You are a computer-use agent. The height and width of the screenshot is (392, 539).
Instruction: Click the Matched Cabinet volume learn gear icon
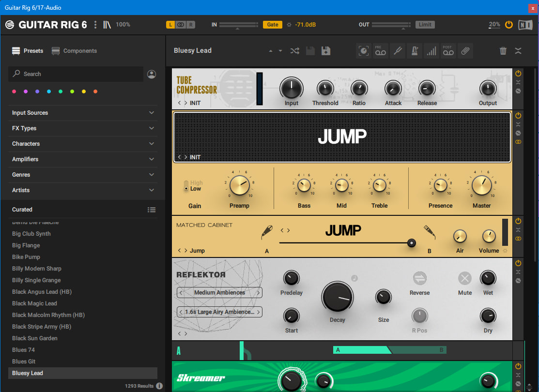pos(505,251)
